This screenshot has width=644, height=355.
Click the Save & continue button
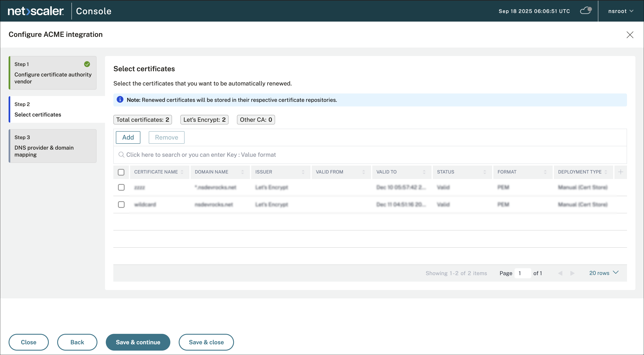(138, 342)
